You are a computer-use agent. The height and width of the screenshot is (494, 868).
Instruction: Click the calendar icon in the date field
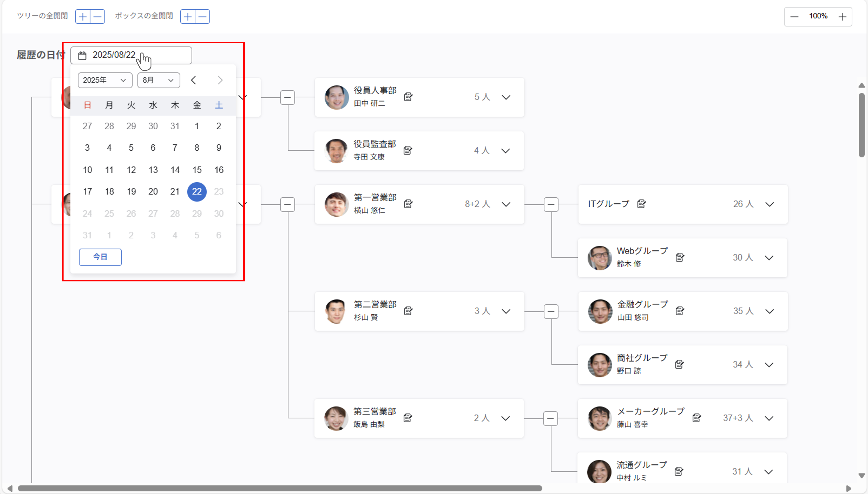click(82, 55)
